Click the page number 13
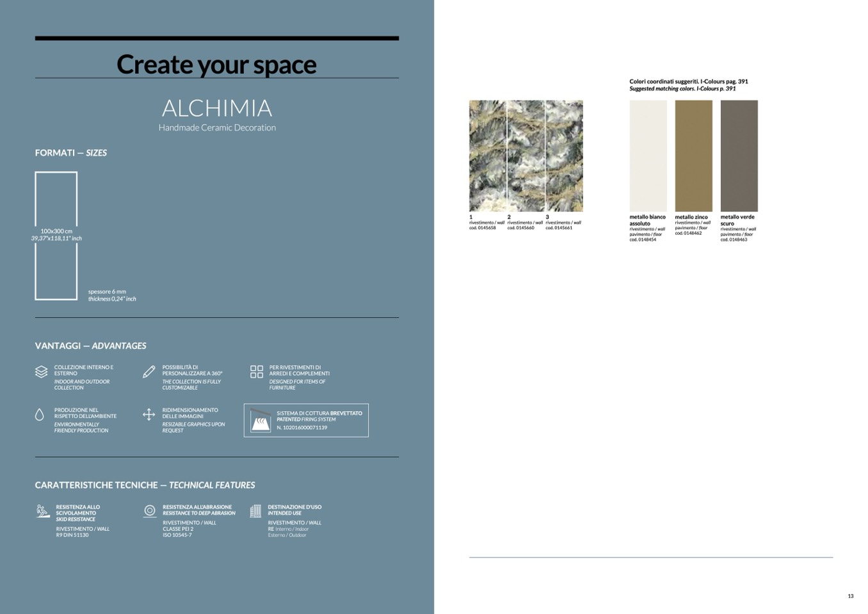This screenshot has height=614, width=868. point(850,596)
